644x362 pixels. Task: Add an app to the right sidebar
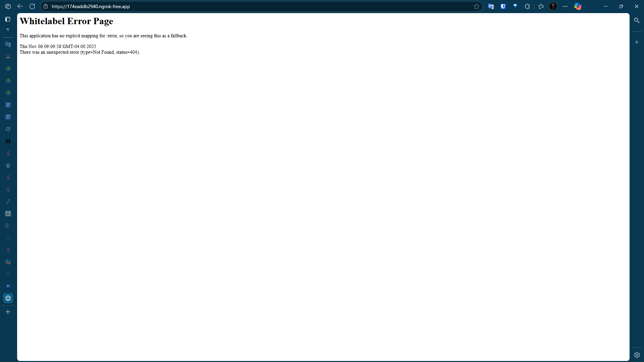(x=637, y=42)
